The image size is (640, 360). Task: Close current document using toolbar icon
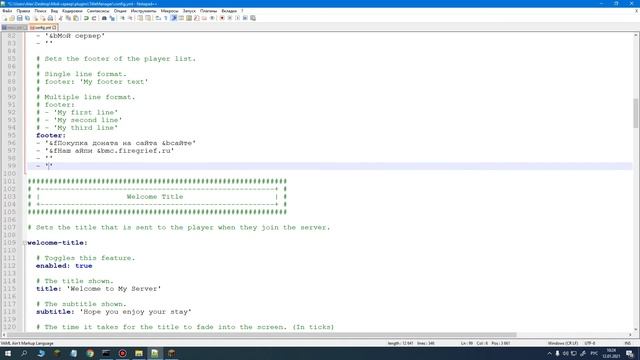(x=36, y=18)
